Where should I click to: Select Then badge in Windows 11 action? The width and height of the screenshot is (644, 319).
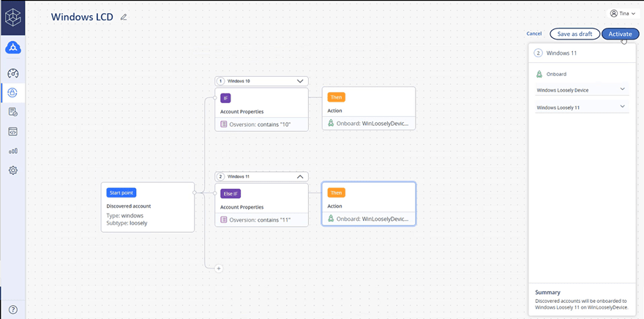click(336, 192)
